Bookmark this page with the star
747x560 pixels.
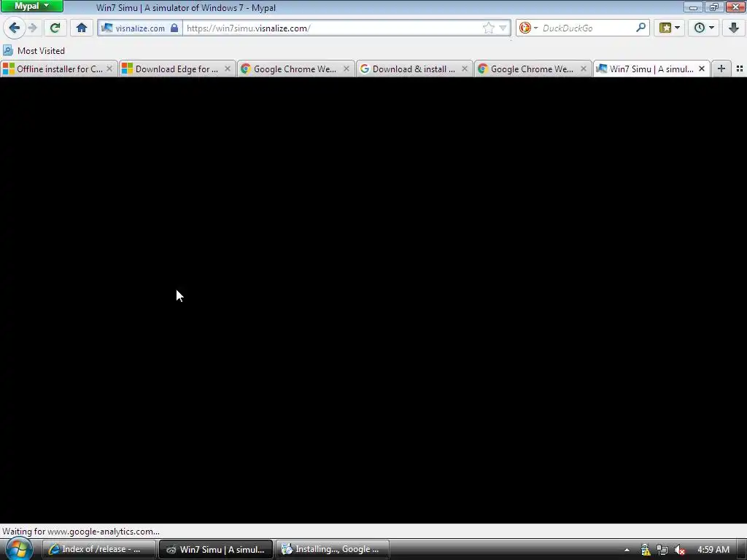[x=488, y=28]
